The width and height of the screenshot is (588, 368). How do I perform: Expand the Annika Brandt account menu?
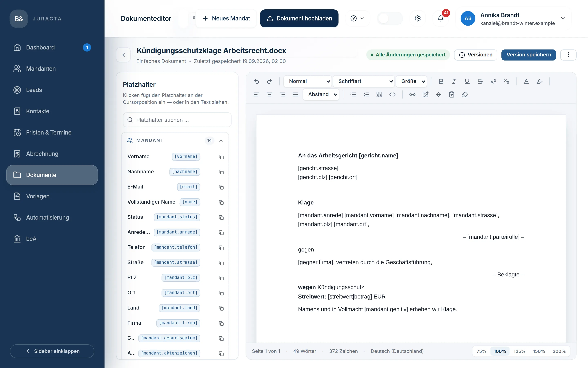pyautogui.click(x=513, y=18)
